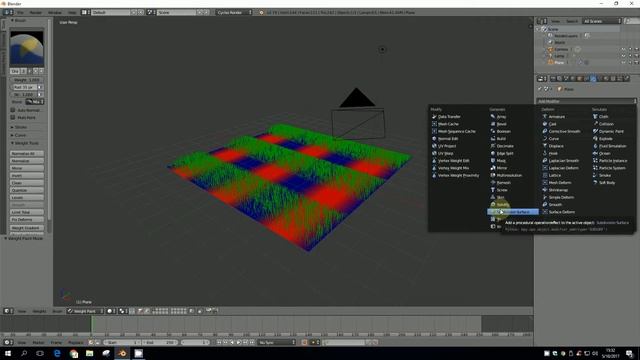Select the Armature deform modifier icon
Screen dimensions: 640x360
(544, 116)
